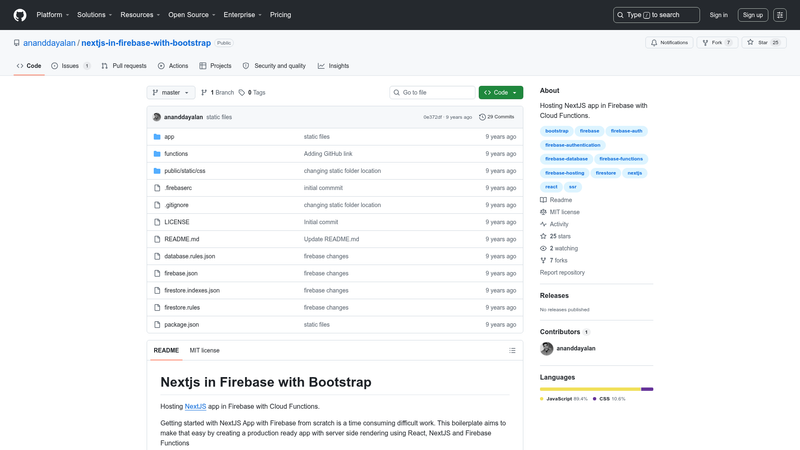
Task: Click the repository icon before the owner name
Action: (17, 43)
